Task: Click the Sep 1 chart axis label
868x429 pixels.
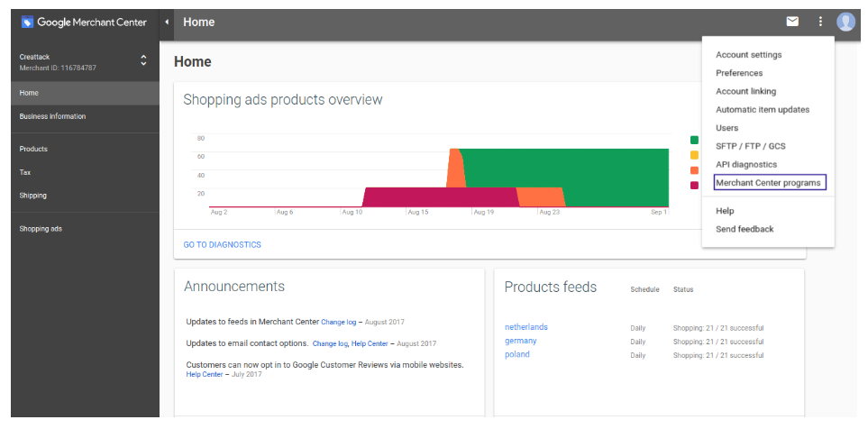Action: click(x=659, y=212)
